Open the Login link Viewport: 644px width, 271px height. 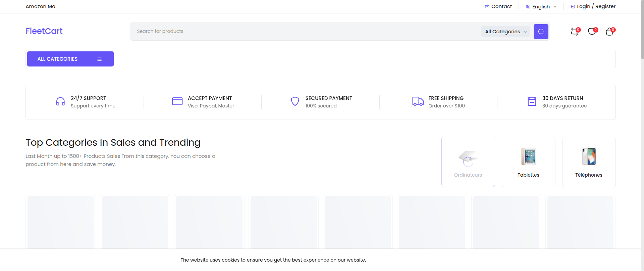click(x=583, y=6)
